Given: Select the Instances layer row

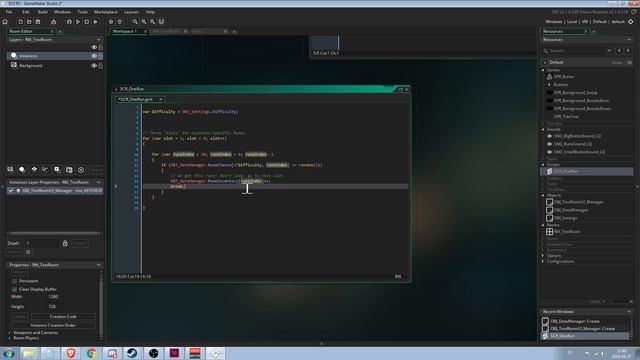Looking at the screenshot, I should click(x=55, y=56).
